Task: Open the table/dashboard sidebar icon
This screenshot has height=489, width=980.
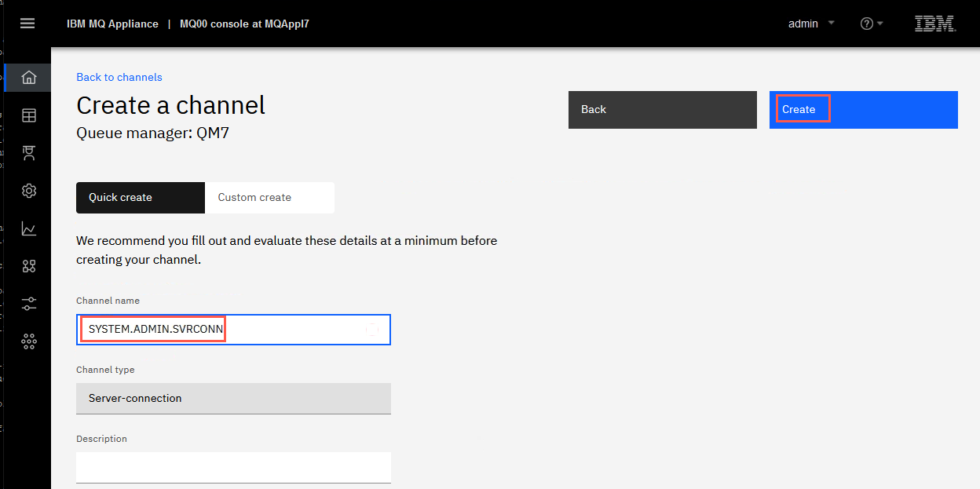Action: [29, 115]
